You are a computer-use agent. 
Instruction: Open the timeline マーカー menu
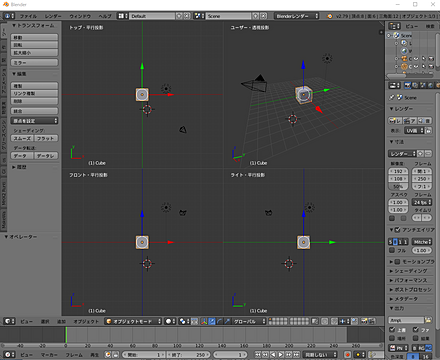pos(49,355)
